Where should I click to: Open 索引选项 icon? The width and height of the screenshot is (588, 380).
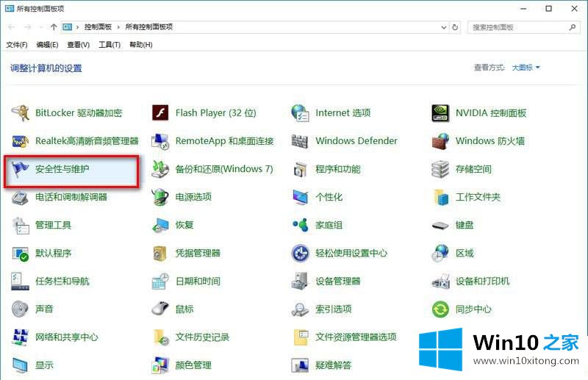coord(300,309)
